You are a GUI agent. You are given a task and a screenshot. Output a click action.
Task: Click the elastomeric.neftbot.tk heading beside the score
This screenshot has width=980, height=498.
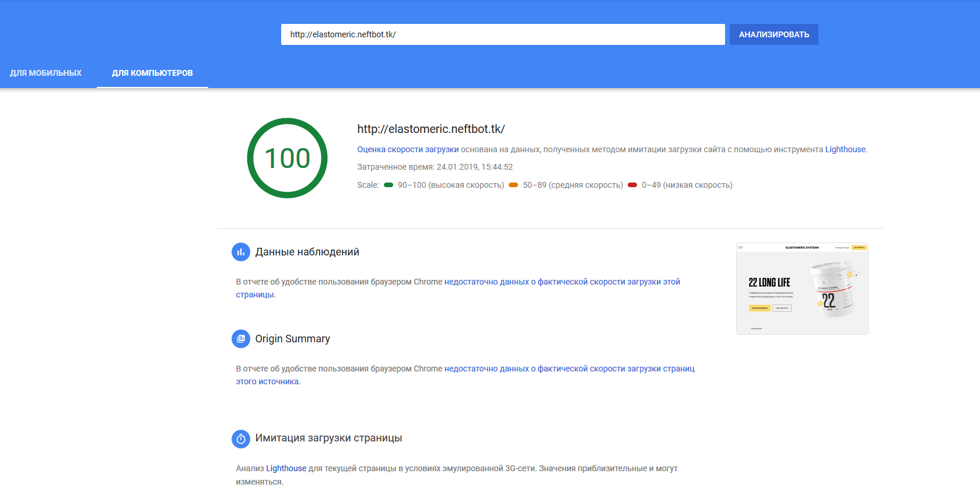coord(430,129)
